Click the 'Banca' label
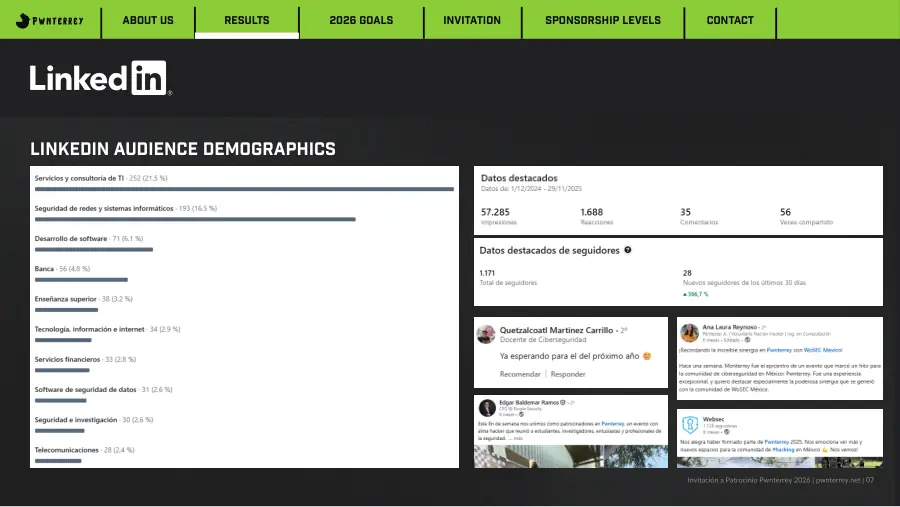 point(44,269)
